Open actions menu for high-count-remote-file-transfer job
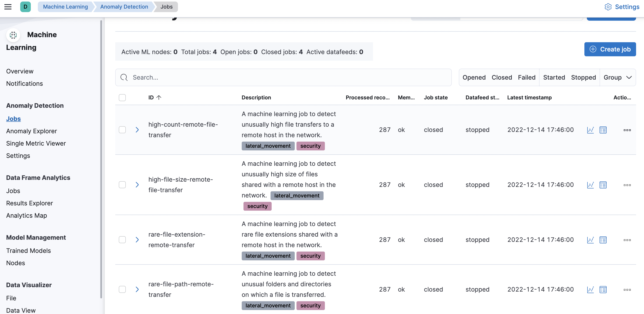 click(x=627, y=130)
